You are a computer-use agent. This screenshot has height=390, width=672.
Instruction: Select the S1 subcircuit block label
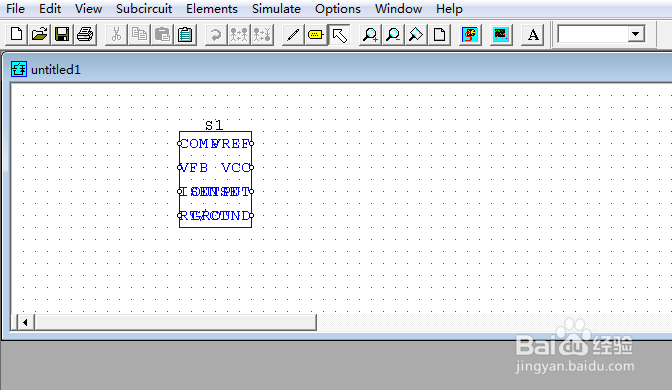pos(214,125)
